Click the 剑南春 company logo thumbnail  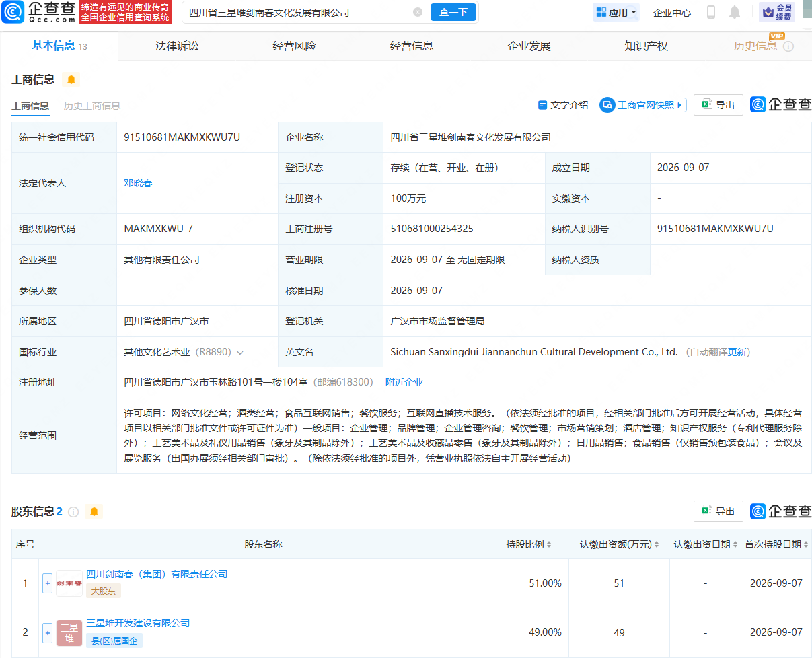(69, 583)
